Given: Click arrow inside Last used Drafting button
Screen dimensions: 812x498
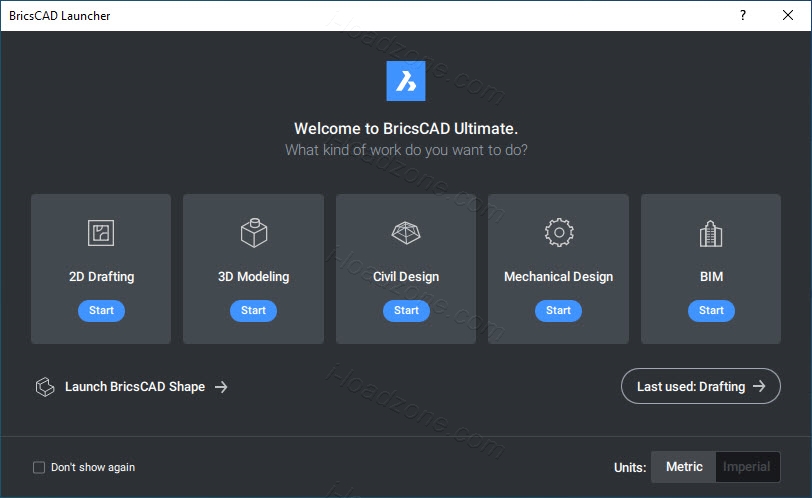Looking at the screenshot, I should 759,386.
